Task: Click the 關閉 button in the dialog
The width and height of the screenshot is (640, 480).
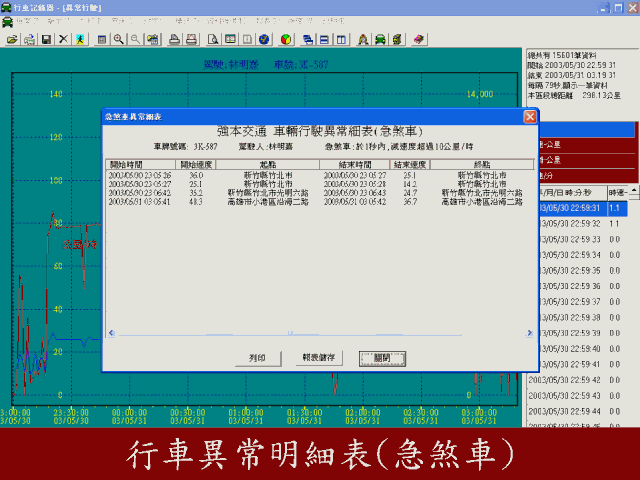Action: [x=382, y=358]
